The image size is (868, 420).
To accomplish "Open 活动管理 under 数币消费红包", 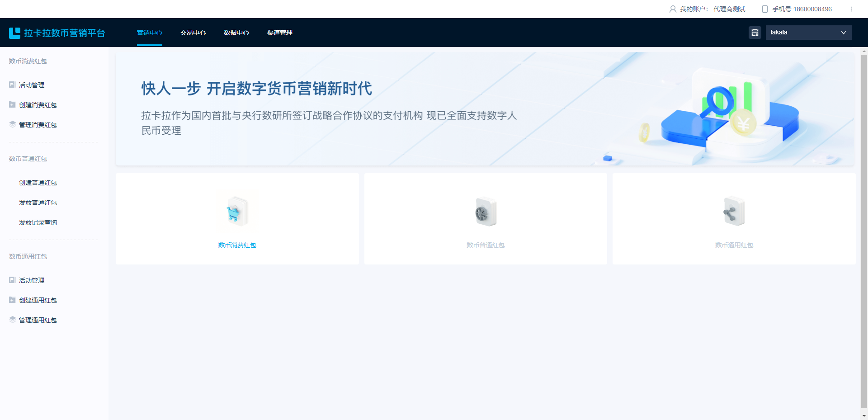I will point(32,85).
